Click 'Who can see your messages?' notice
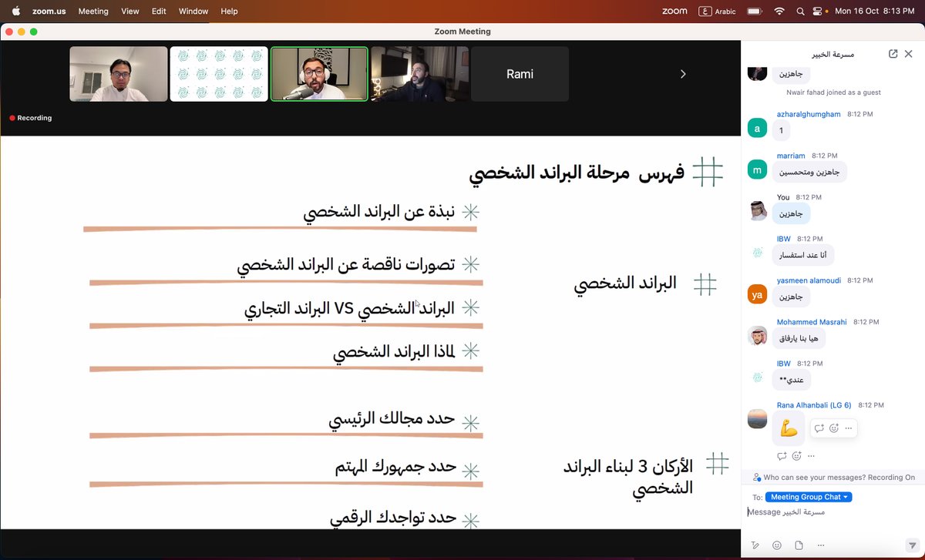Screen dimensions: 925x560 [x=833, y=477]
